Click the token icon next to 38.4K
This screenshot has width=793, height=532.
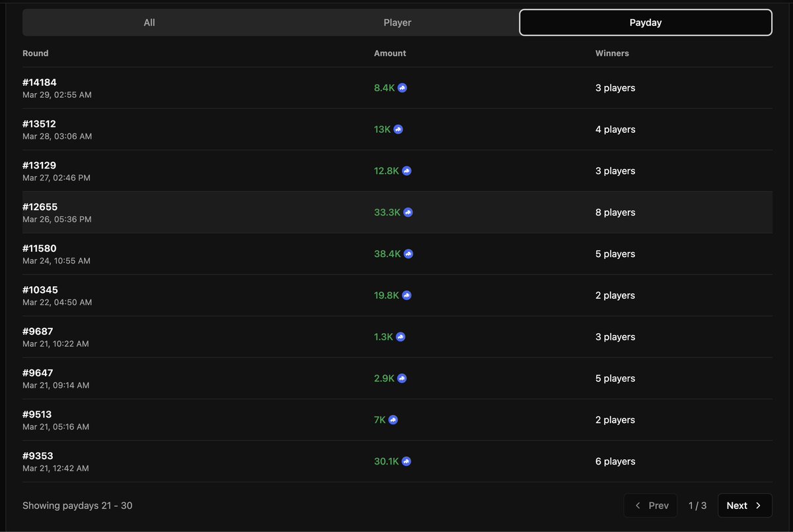point(408,254)
